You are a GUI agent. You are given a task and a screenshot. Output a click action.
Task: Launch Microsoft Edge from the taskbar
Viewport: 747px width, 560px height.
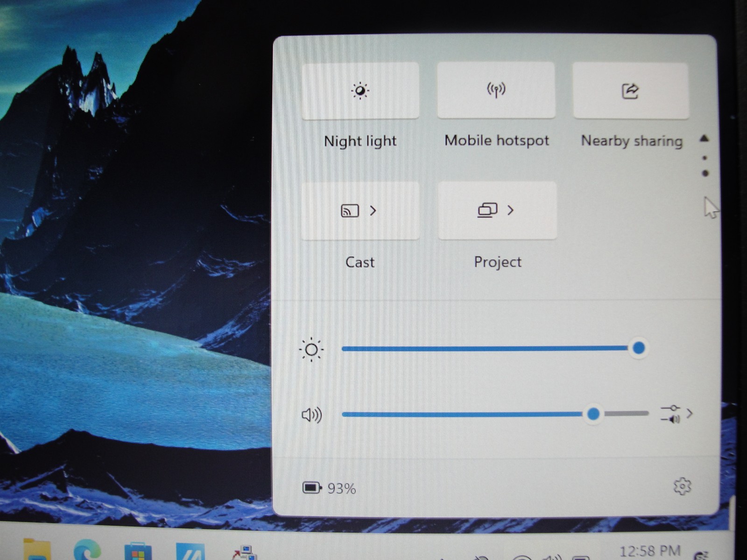(87, 550)
